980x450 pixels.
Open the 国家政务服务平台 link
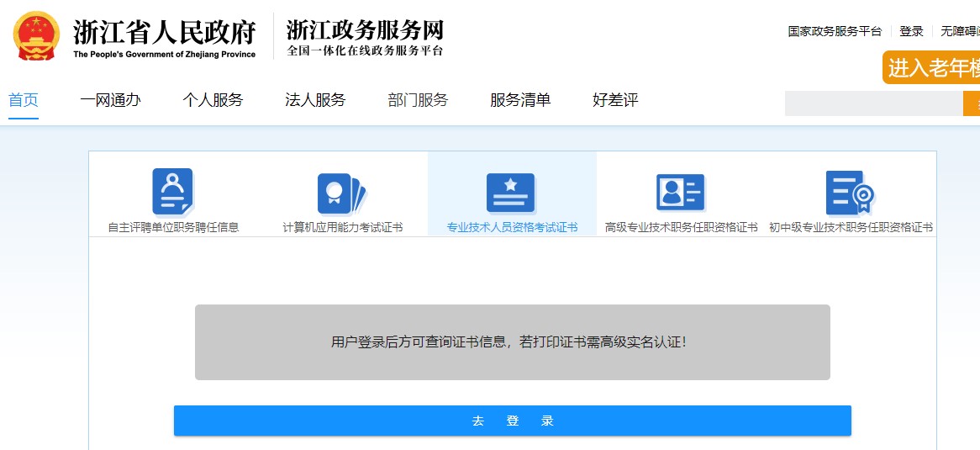click(835, 31)
